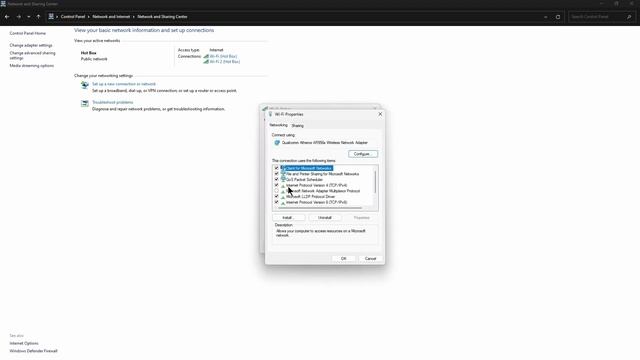
Task: Open the Control Panel Home link
Action: [28, 33]
